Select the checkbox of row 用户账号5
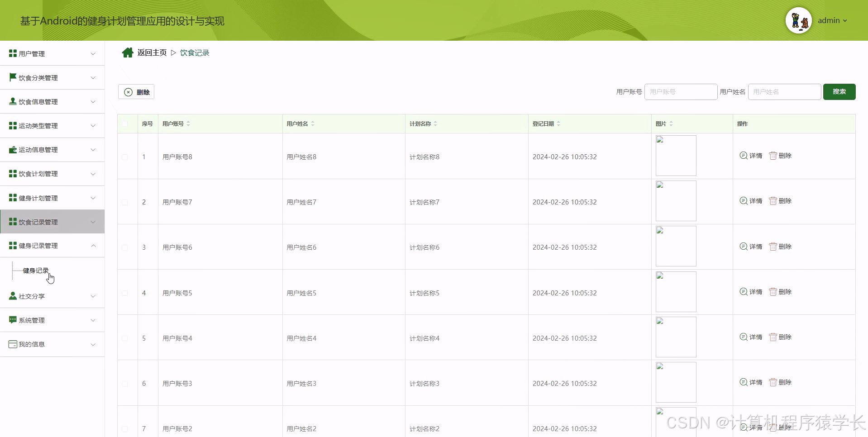 click(125, 293)
